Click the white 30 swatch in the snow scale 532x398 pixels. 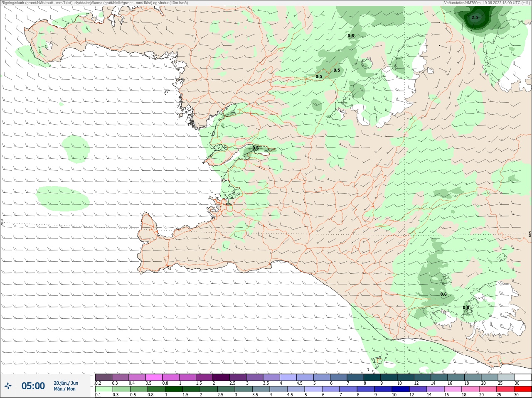click(x=523, y=377)
